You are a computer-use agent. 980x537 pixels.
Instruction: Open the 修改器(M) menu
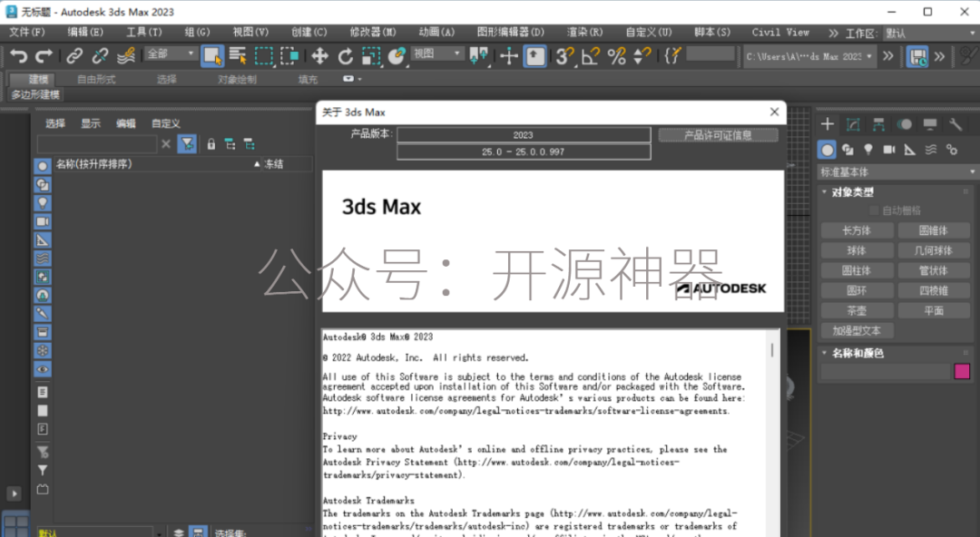tap(373, 33)
